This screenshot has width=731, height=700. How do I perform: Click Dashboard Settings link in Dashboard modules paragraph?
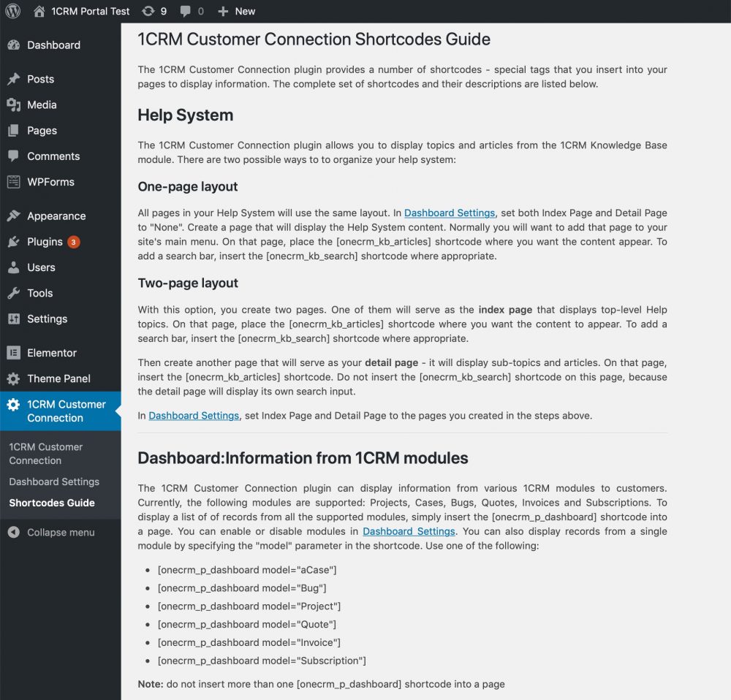(x=409, y=531)
